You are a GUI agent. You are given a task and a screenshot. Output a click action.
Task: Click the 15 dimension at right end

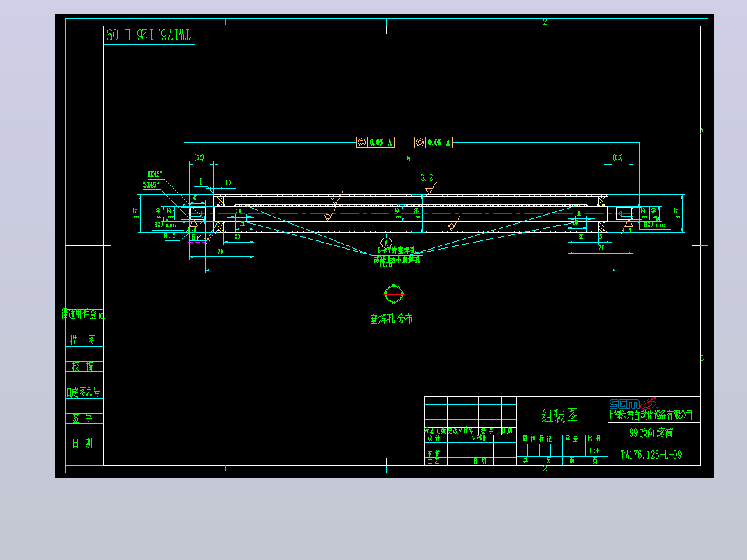(x=599, y=237)
